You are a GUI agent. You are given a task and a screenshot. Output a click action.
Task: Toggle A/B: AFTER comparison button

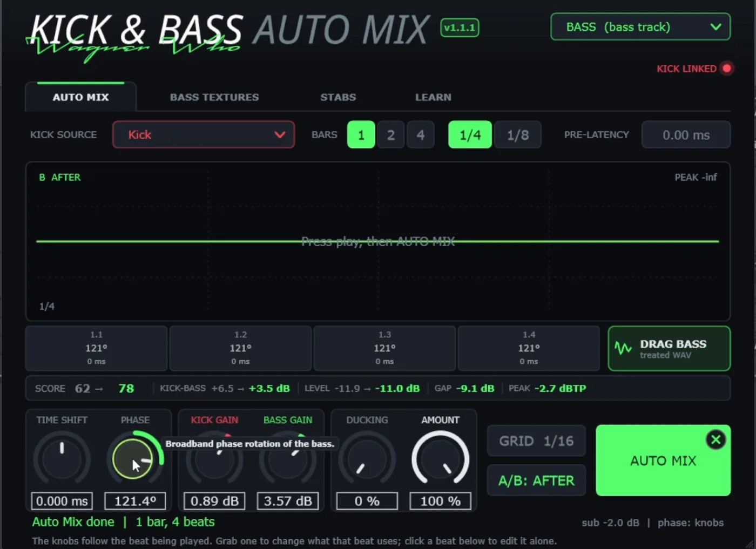point(536,480)
